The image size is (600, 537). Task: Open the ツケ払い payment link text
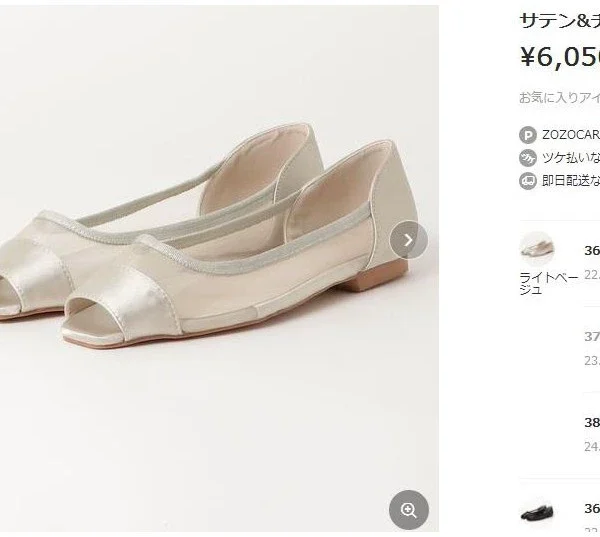(x=571, y=158)
